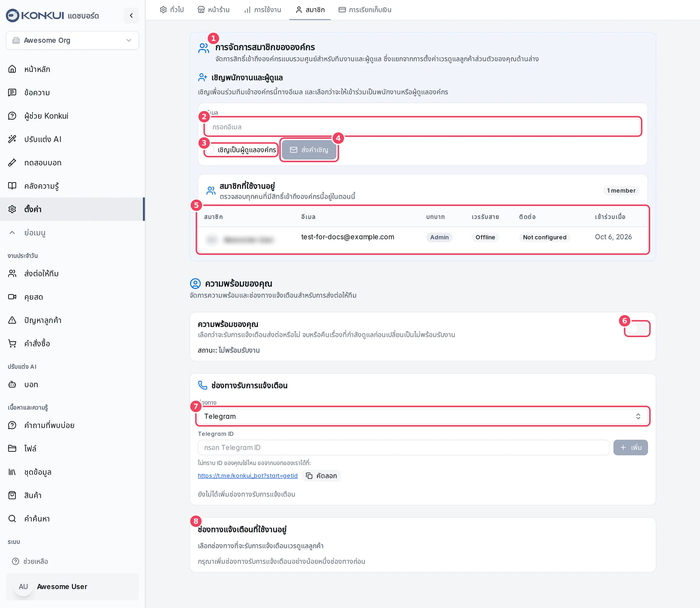Screen dimensions: 700x608
Task: Focus the กรอก Telegram ID field
Action: tap(403, 447)
